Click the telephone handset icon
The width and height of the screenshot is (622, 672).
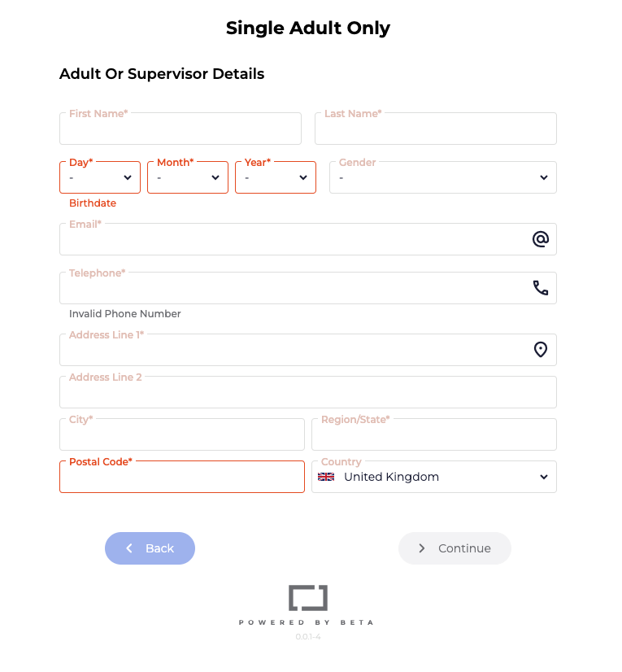pos(541,288)
